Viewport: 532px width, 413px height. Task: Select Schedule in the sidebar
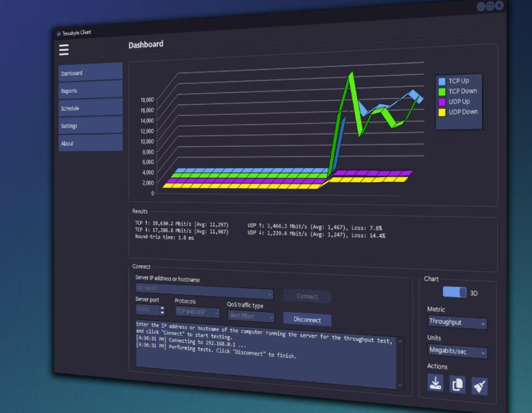(x=91, y=108)
